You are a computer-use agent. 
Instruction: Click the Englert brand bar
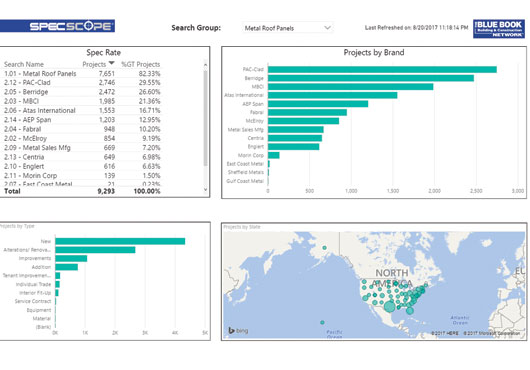tap(293, 147)
